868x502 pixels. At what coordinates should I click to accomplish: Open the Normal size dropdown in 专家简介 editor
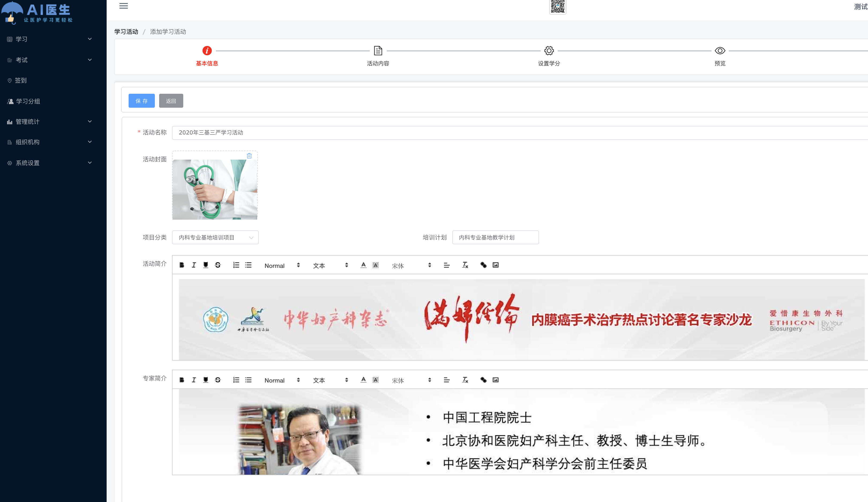point(282,380)
